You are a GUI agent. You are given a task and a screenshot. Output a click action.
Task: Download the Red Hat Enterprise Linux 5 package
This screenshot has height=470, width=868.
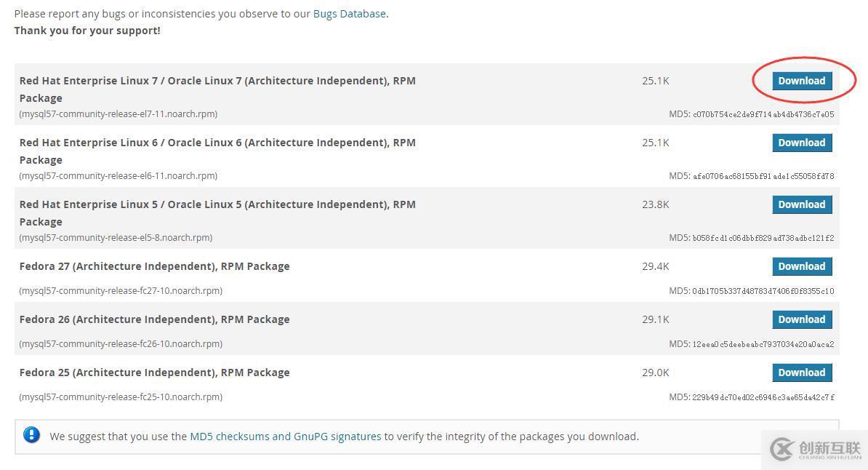click(801, 204)
